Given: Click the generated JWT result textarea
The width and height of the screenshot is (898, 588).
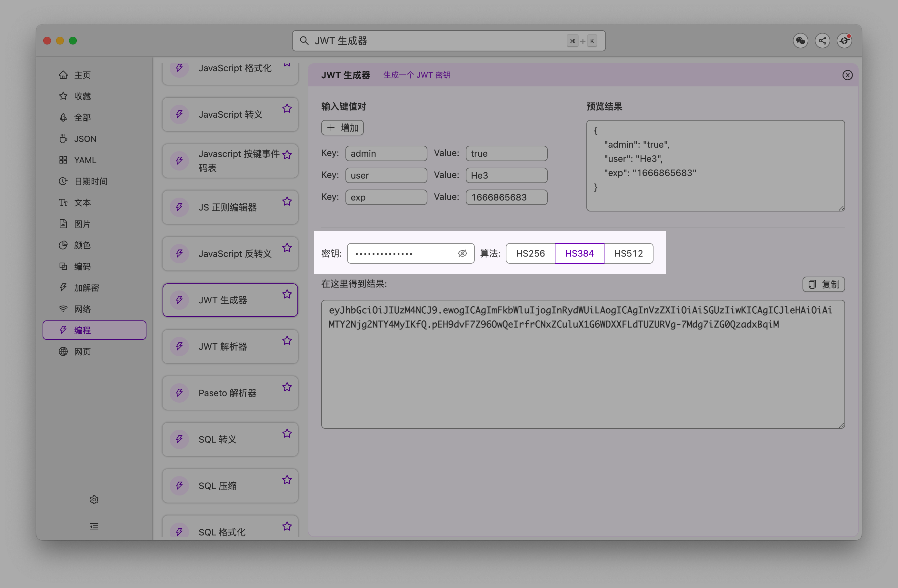Looking at the screenshot, I should [583, 364].
